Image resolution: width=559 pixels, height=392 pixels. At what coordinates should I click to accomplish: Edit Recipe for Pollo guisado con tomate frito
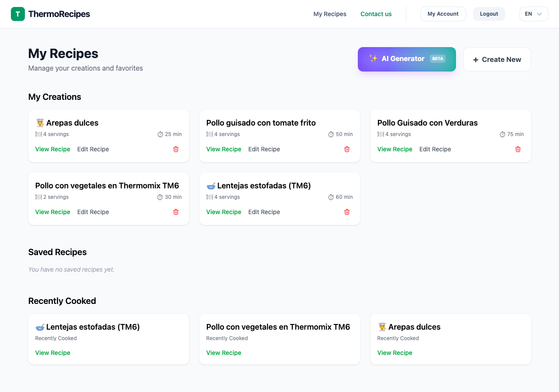(x=264, y=149)
